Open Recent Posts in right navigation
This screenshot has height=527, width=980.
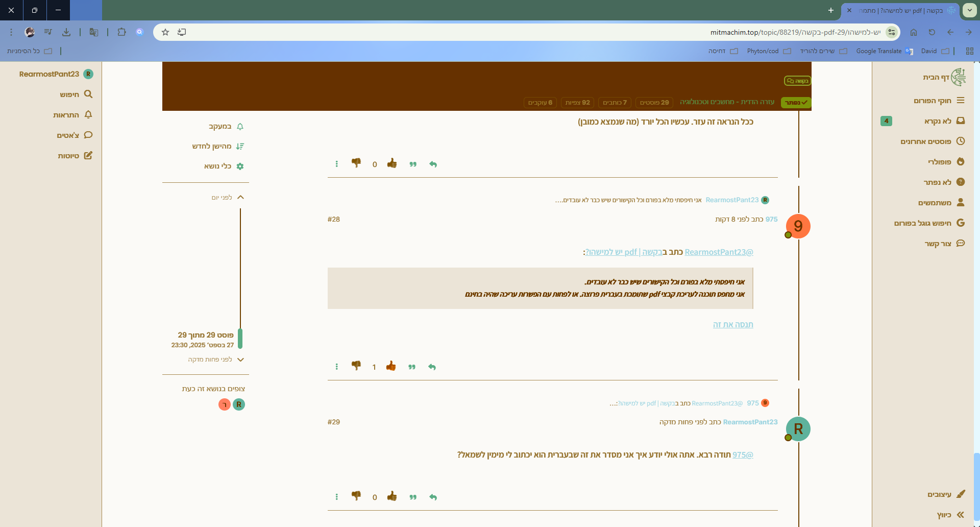tap(932, 141)
